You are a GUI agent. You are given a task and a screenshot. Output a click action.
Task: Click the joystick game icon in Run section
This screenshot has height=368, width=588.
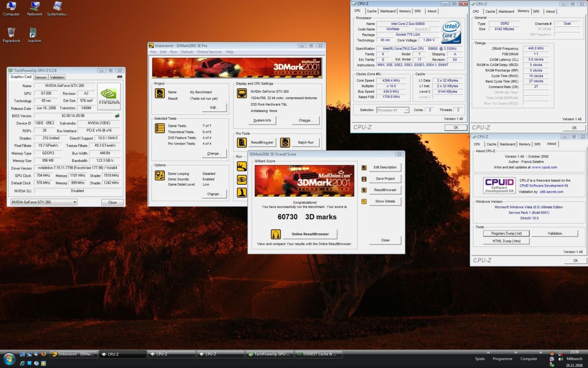242,192
